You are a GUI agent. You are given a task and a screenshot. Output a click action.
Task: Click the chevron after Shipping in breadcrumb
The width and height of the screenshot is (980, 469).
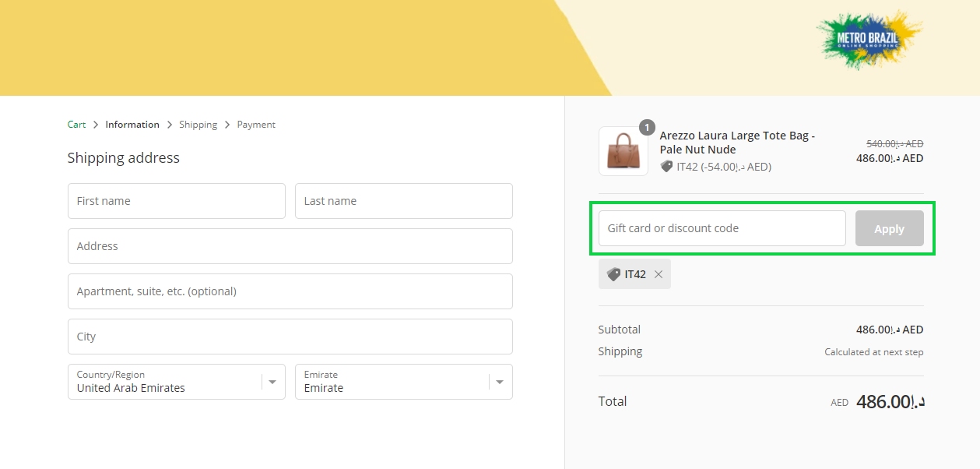click(227, 124)
